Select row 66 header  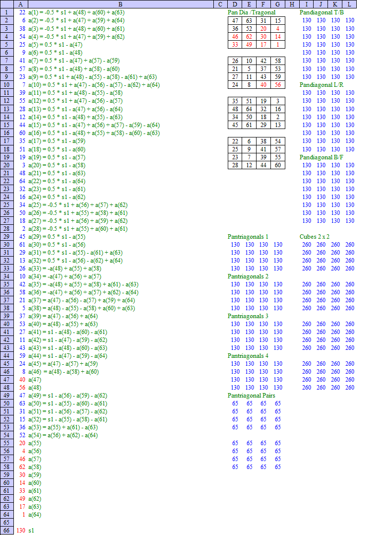6,530
